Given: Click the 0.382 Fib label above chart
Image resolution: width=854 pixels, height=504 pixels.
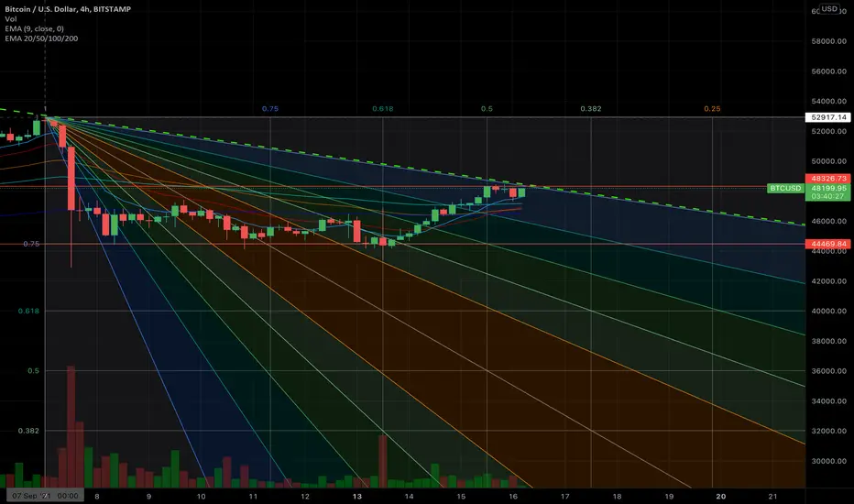Looking at the screenshot, I should pos(590,109).
